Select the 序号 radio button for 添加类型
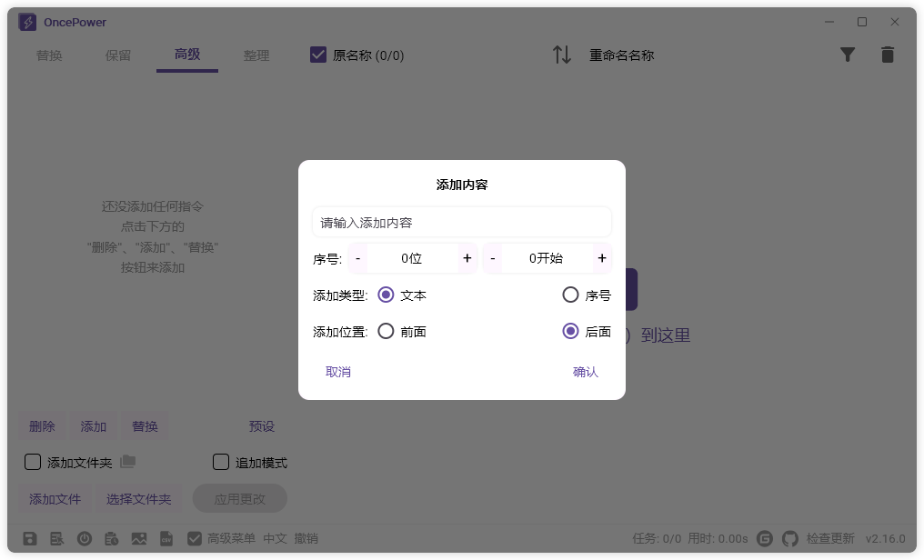Viewport: 924px width, 560px height. pos(571,293)
